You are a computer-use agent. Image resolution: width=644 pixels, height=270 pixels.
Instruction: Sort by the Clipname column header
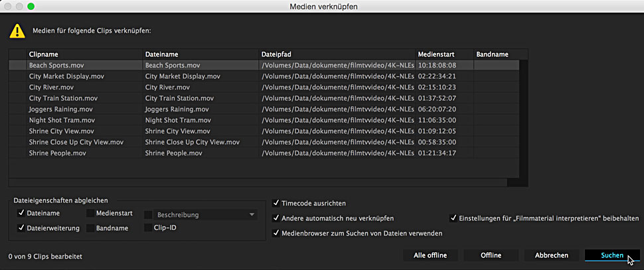coord(84,54)
